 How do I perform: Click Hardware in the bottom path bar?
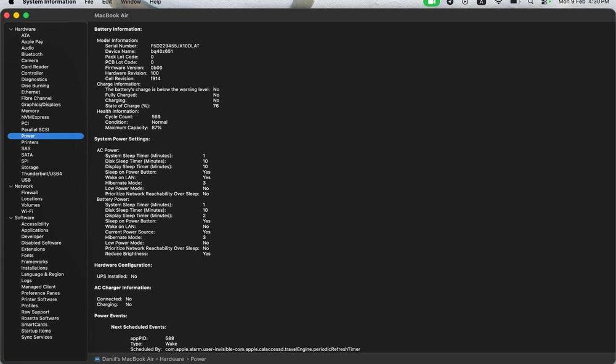click(x=172, y=359)
